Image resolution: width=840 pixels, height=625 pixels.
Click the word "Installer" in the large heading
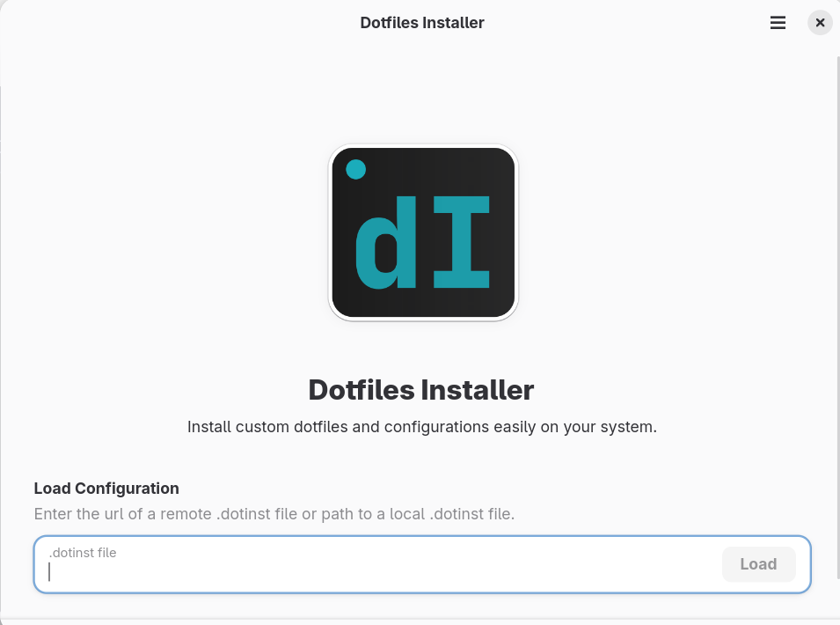tap(478, 390)
